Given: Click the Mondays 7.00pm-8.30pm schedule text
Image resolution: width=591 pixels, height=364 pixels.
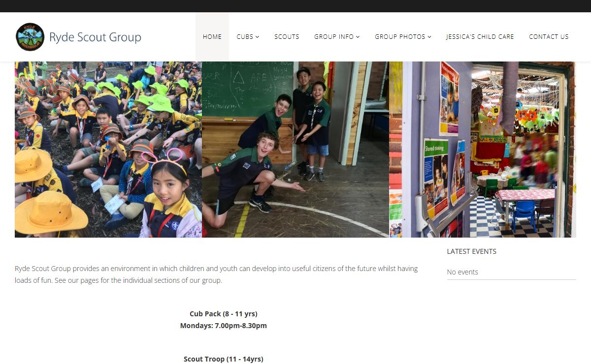Looking at the screenshot, I should click(x=224, y=326).
